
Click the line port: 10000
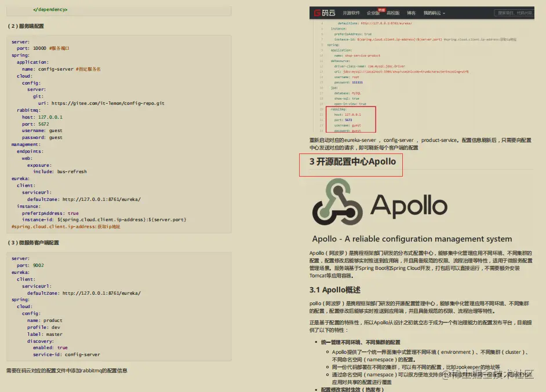(x=43, y=48)
